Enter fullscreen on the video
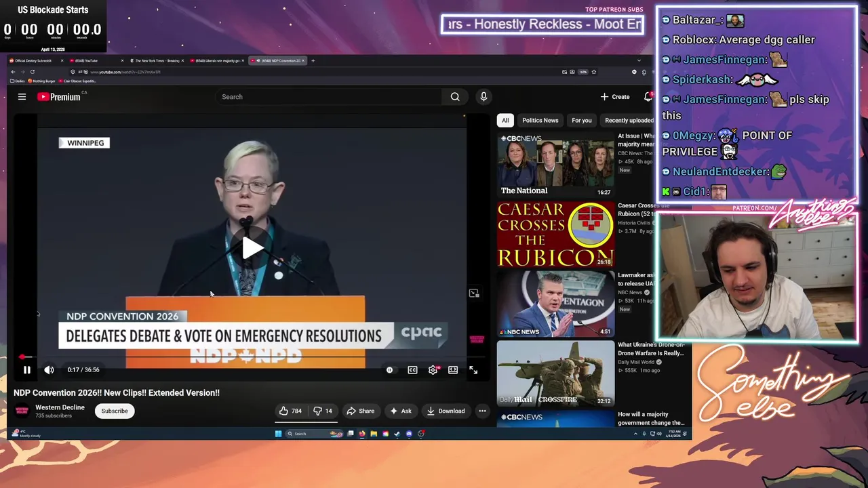868x488 pixels. tap(473, 370)
